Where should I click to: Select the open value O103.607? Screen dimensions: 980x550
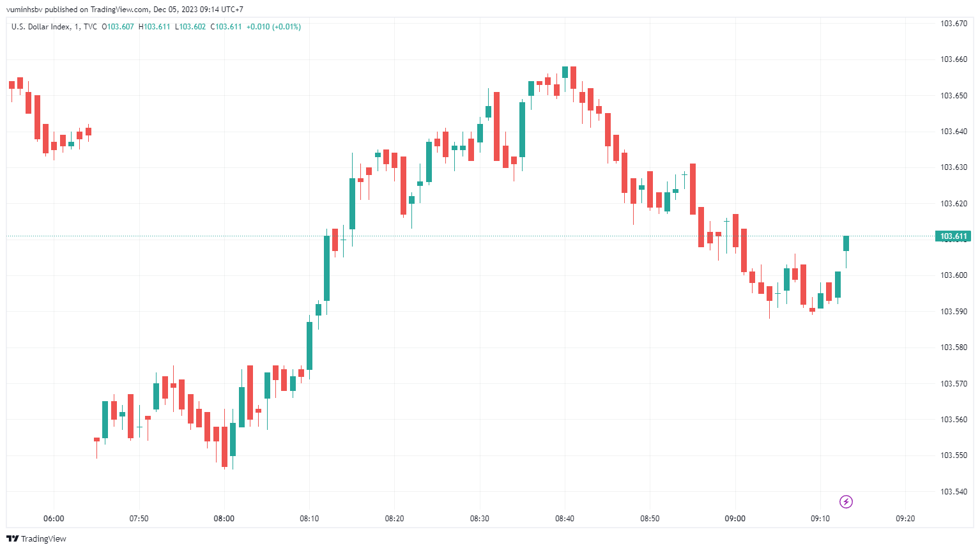click(118, 27)
